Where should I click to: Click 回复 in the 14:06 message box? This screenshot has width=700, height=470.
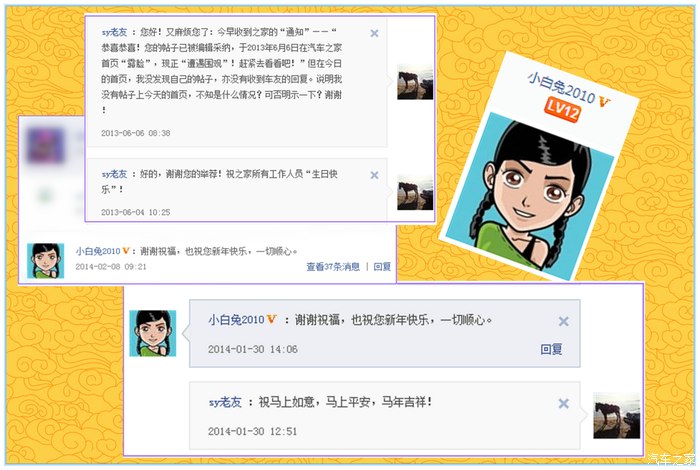click(x=551, y=349)
